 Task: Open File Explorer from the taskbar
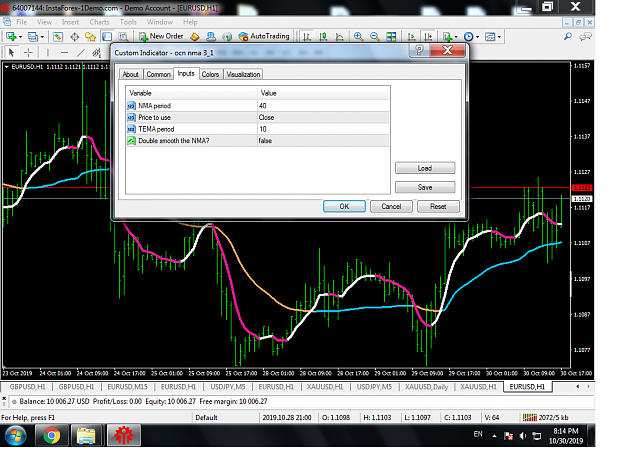point(86,435)
